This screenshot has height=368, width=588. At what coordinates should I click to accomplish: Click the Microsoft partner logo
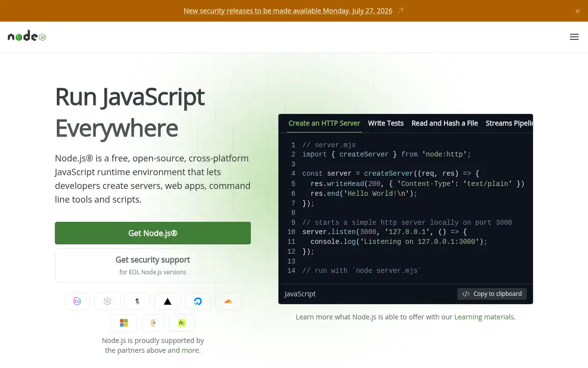pos(124,323)
